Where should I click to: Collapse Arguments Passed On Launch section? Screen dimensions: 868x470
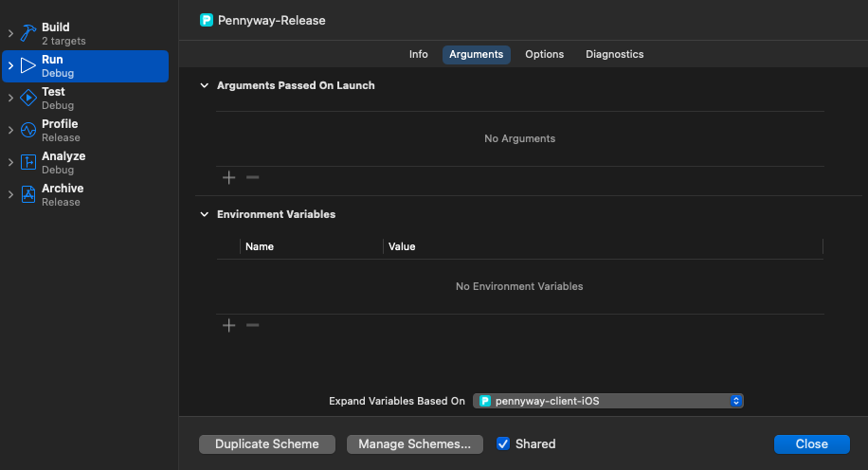click(x=205, y=85)
